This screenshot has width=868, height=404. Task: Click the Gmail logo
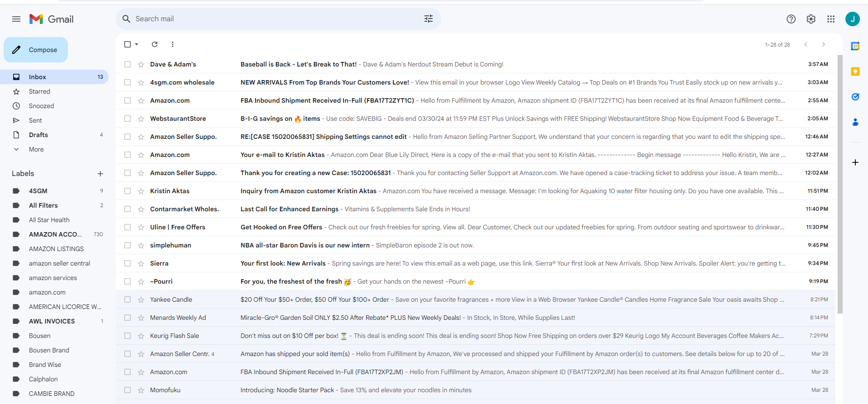click(x=52, y=19)
